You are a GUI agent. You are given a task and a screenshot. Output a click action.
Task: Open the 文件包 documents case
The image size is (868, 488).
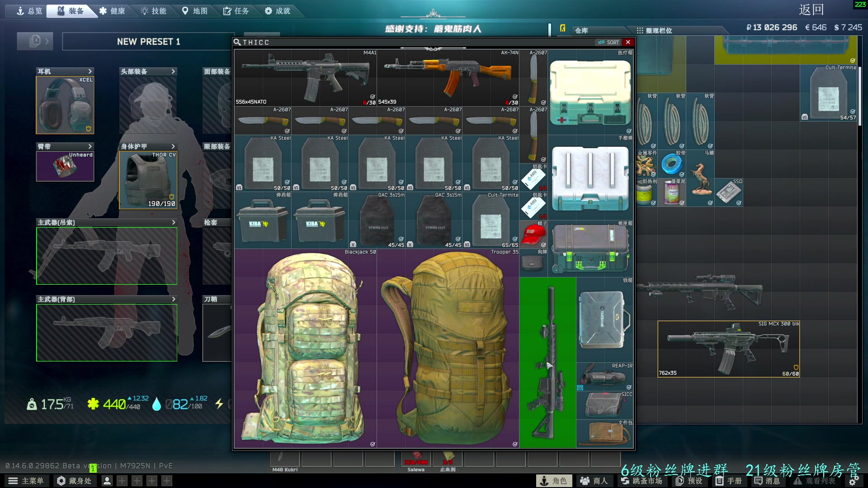click(x=605, y=433)
